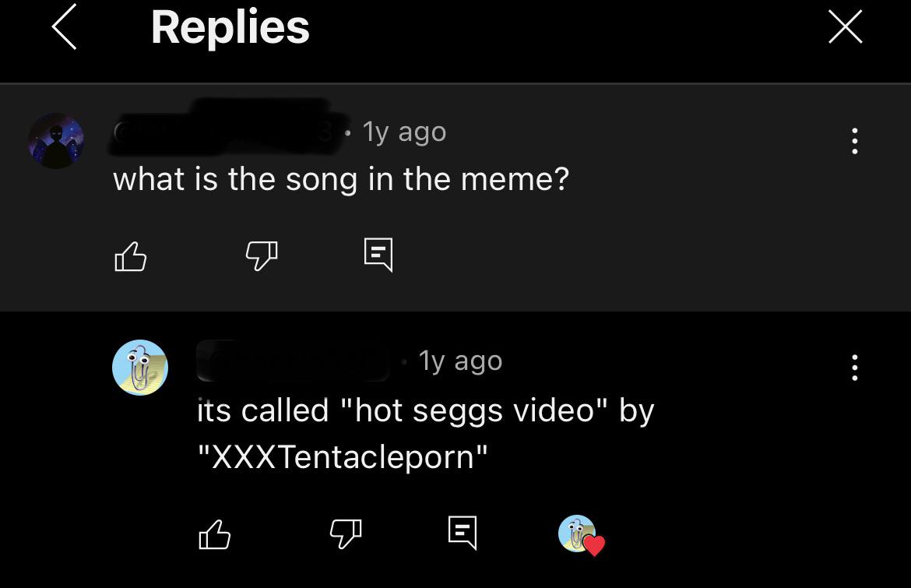This screenshot has height=588, width=911.
Task: Open the original commenter's dark silhouette avatar
Action: 56,141
